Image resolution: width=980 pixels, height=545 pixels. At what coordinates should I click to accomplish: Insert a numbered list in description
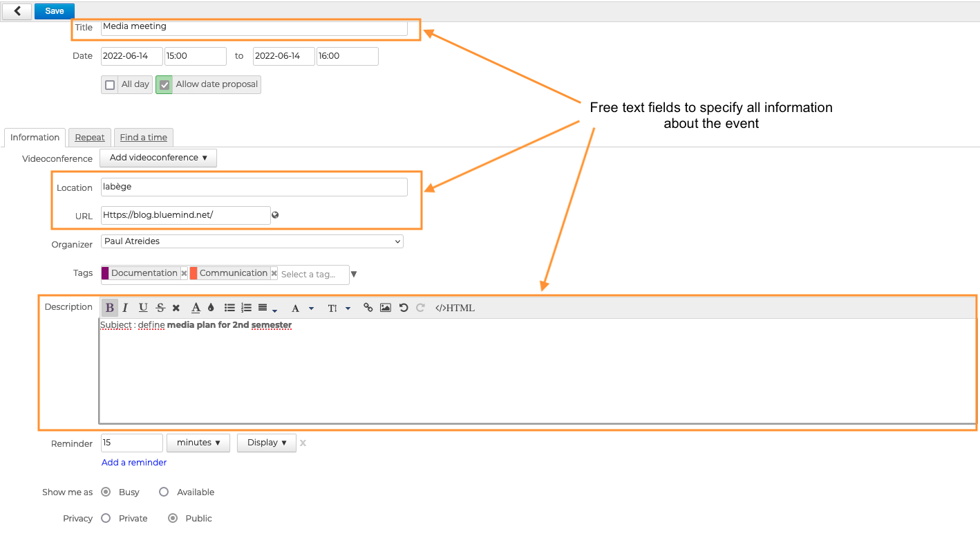click(246, 308)
